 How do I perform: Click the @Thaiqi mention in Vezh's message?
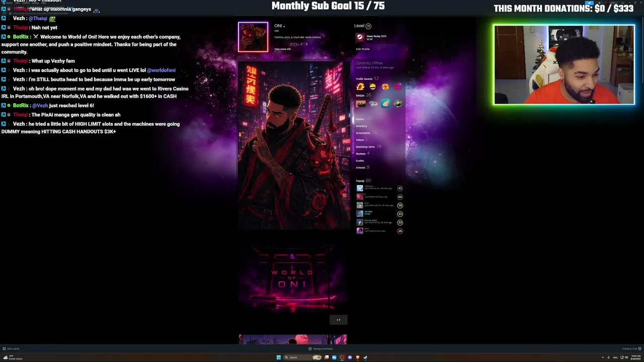[x=38, y=19]
